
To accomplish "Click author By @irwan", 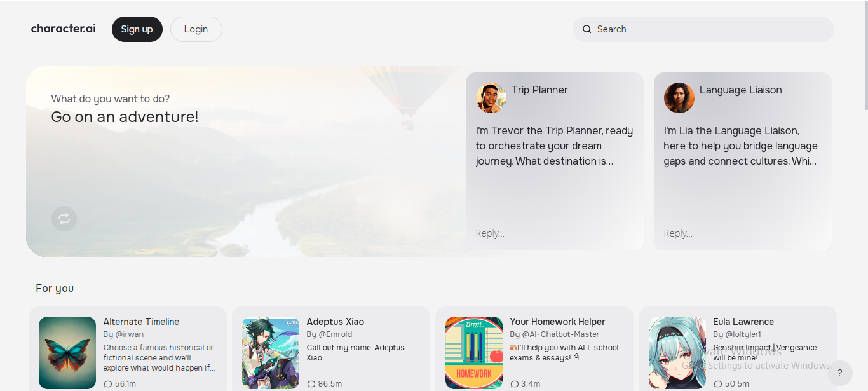I will pyautogui.click(x=123, y=334).
